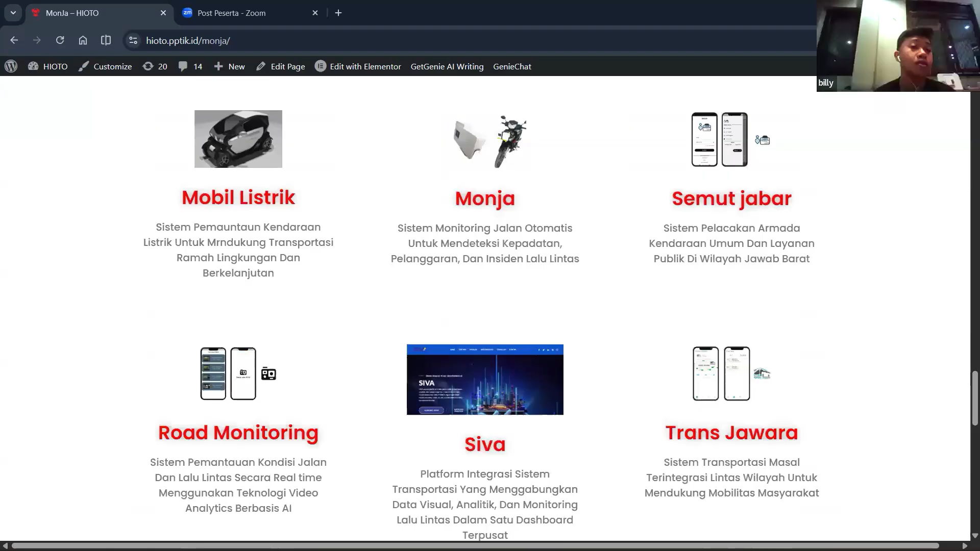
Task: View the 14 comments in admin bar
Action: click(190, 66)
